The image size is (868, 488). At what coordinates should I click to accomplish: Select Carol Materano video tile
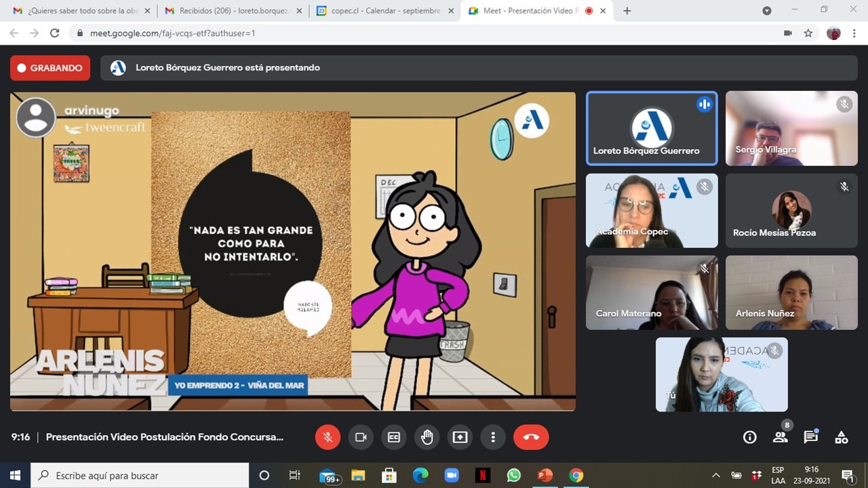652,293
